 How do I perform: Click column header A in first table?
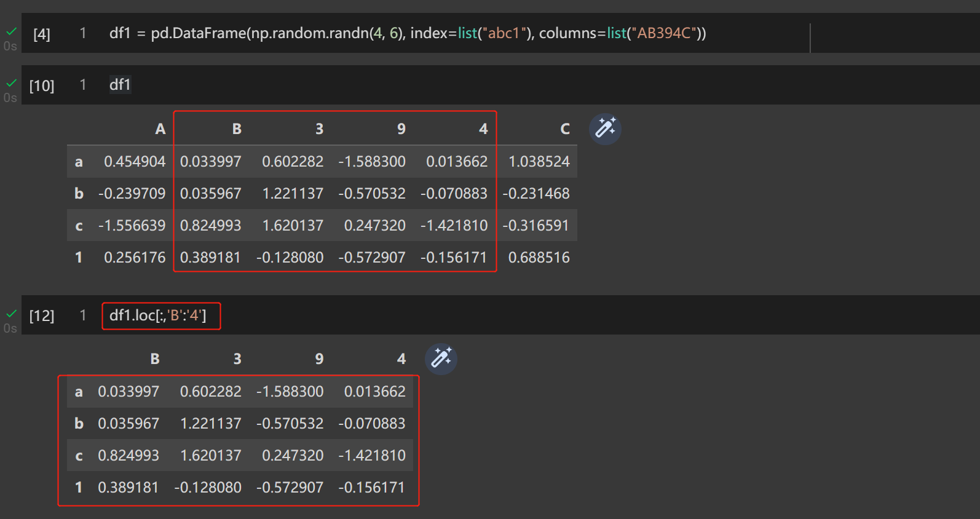click(x=160, y=129)
